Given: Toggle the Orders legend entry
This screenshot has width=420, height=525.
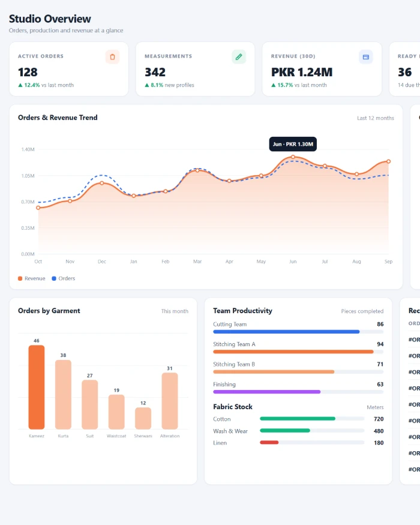Looking at the screenshot, I should (x=64, y=278).
